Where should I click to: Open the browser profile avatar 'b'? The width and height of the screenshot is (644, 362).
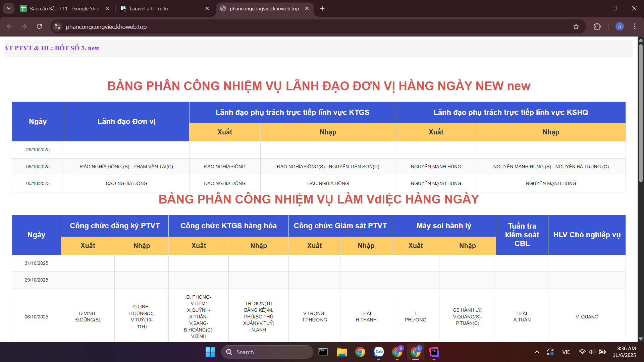click(619, 26)
